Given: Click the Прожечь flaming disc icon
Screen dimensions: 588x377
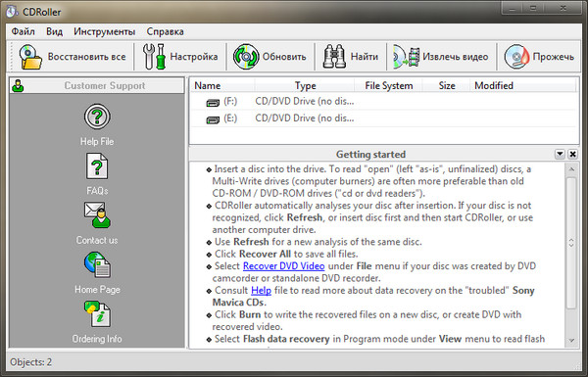Looking at the screenshot, I should point(516,57).
